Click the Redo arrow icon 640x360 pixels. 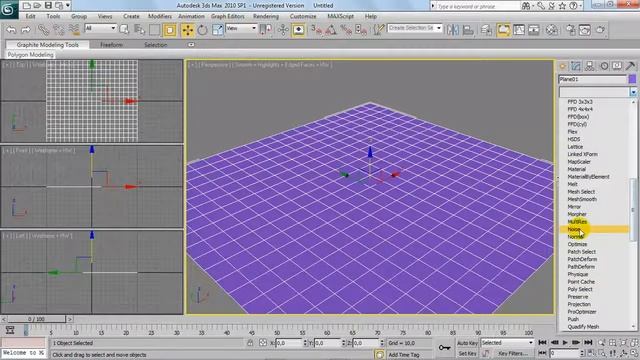click(26, 29)
